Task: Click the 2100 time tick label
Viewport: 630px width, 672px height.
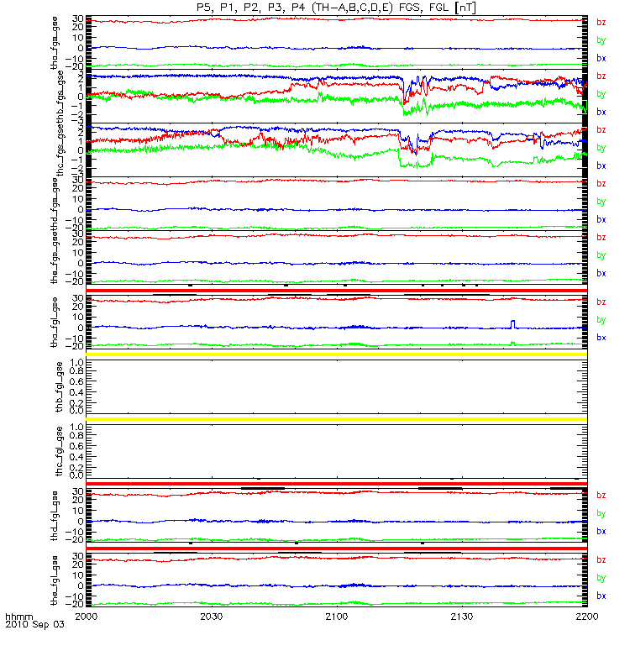Action: 337,617
